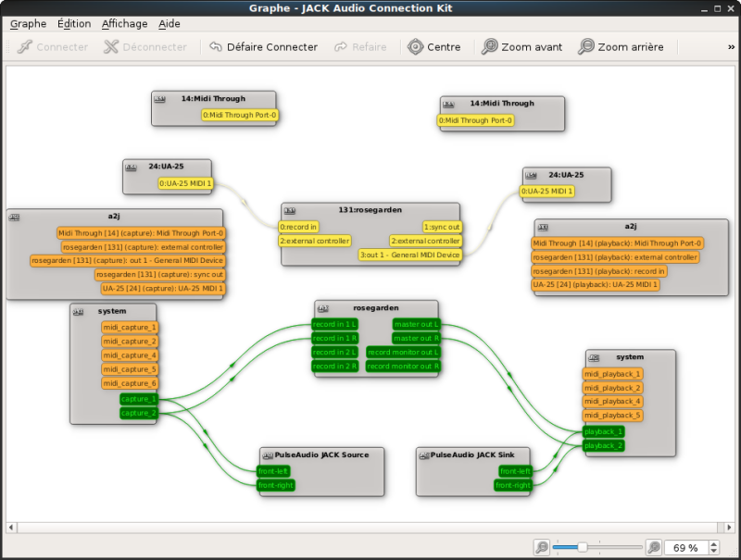
Task: Click the Refaire redo button
Action: pyautogui.click(x=360, y=47)
